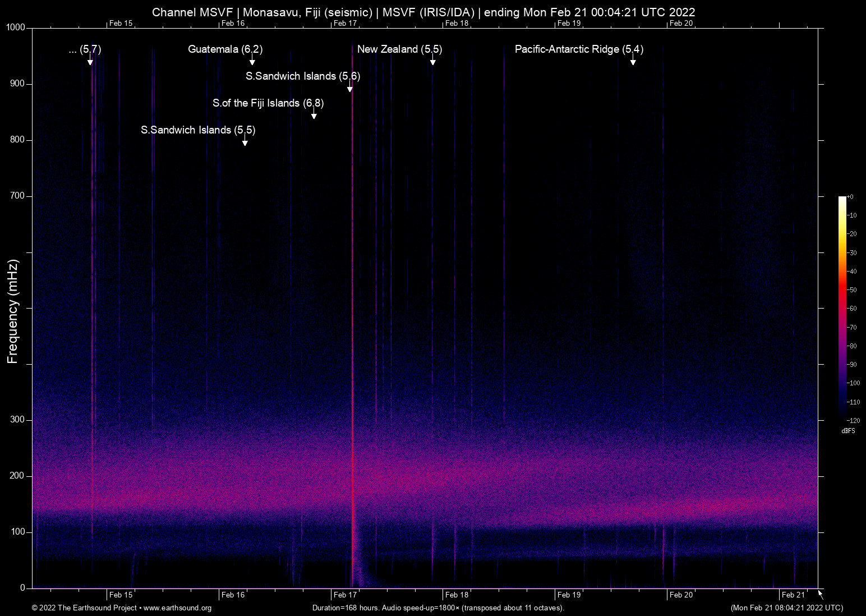The height and width of the screenshot is (616, 866).
Task: Expand the Feb 20 bottom axis label
Action: pyautogui.click(x=681, y=595)
